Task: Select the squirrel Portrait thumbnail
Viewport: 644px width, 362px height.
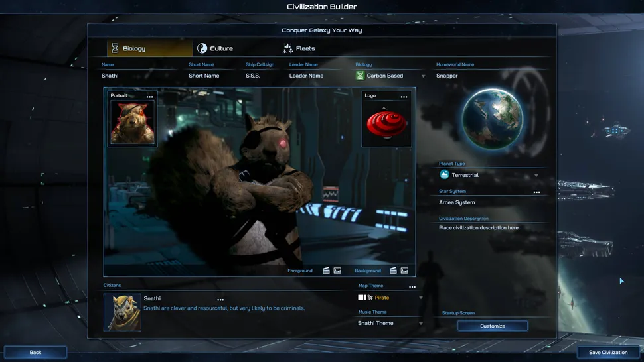Action: pyautogui.click(x=132, y=123)
